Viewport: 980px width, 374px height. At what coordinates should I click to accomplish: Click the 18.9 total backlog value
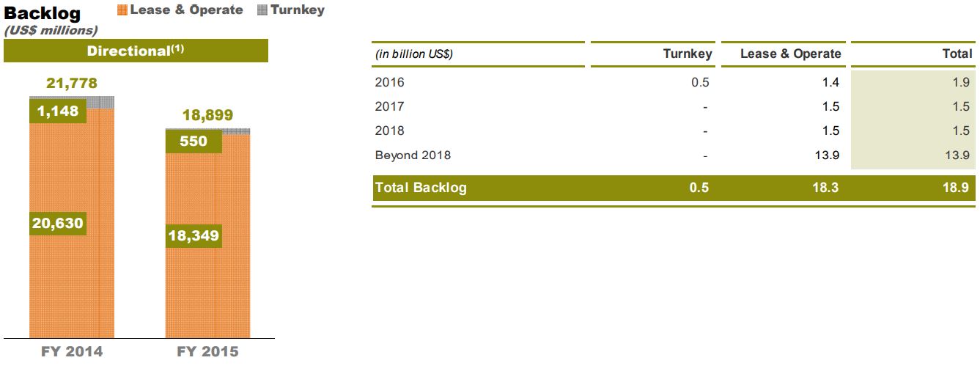958,187
